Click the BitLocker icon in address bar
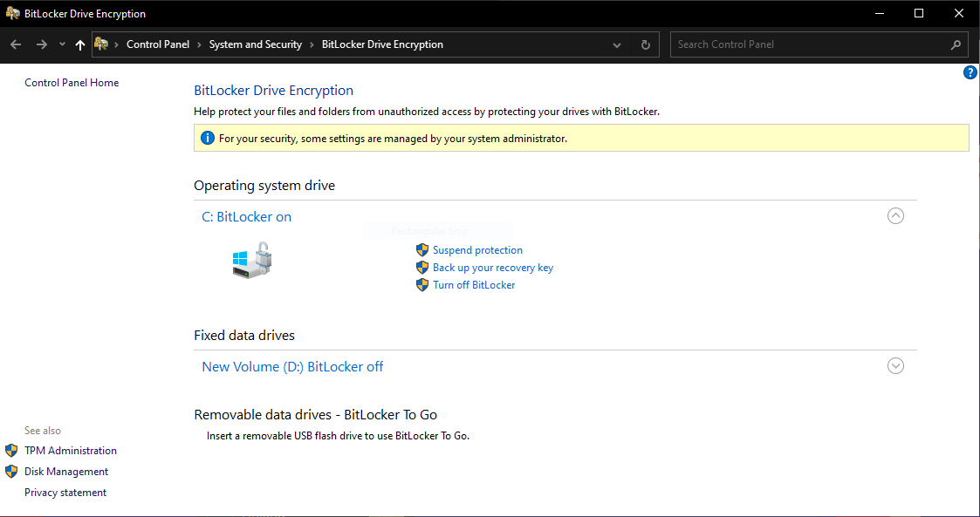The image size is (980, 517). click(100, 44)
